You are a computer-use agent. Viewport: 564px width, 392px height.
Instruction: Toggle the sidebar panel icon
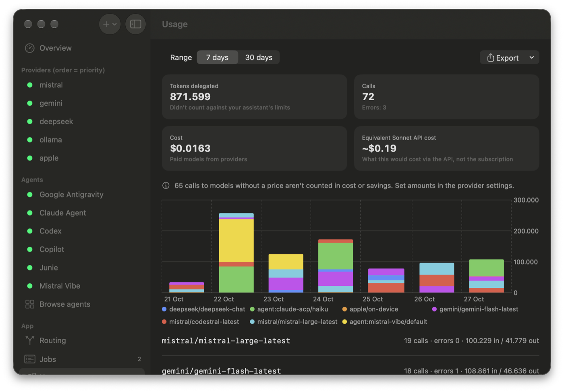[x=135, y=24]
